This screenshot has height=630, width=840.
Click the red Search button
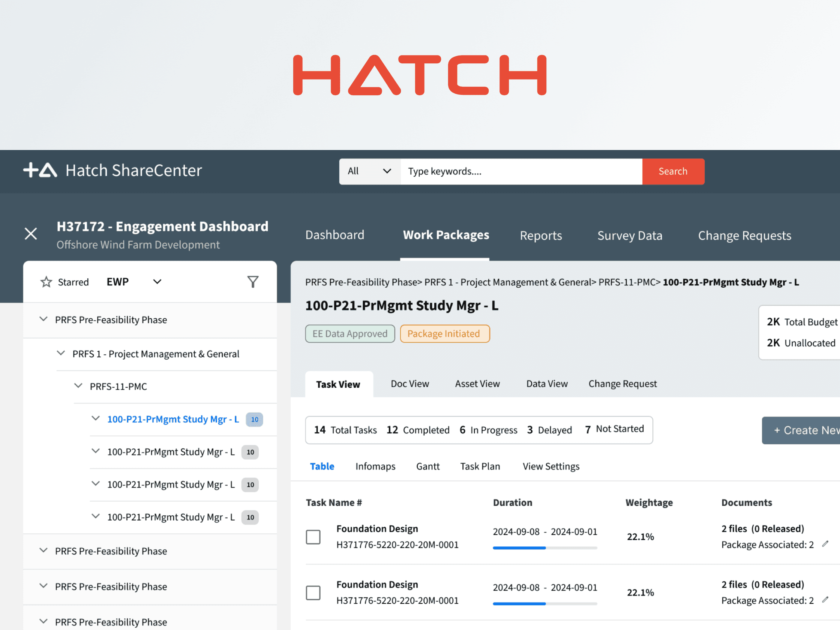coord(673,172)
